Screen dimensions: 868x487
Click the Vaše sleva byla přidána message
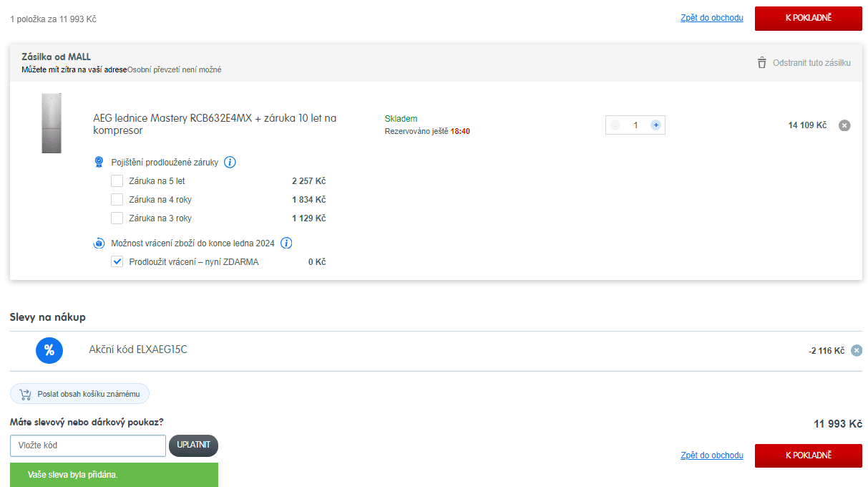(114, 475)
